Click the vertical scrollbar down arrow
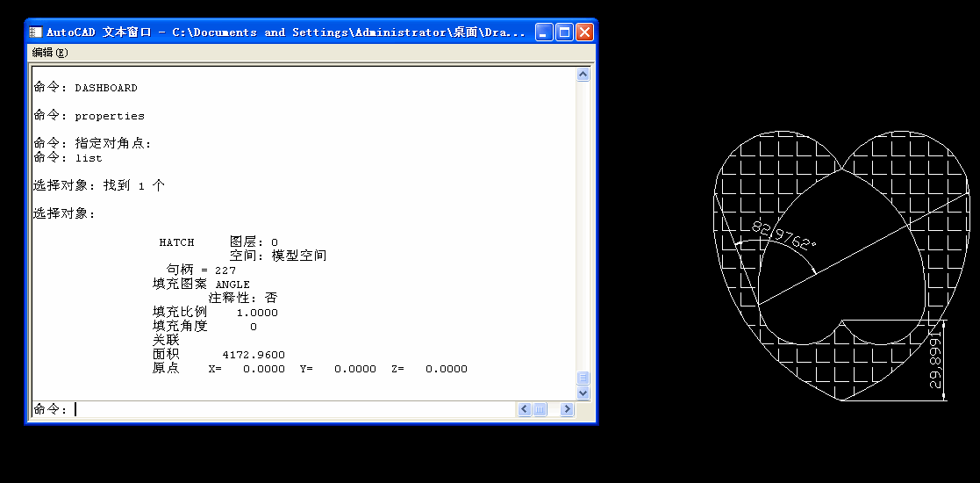Viewport: 980px width, 483px height. tap(583, 393)
